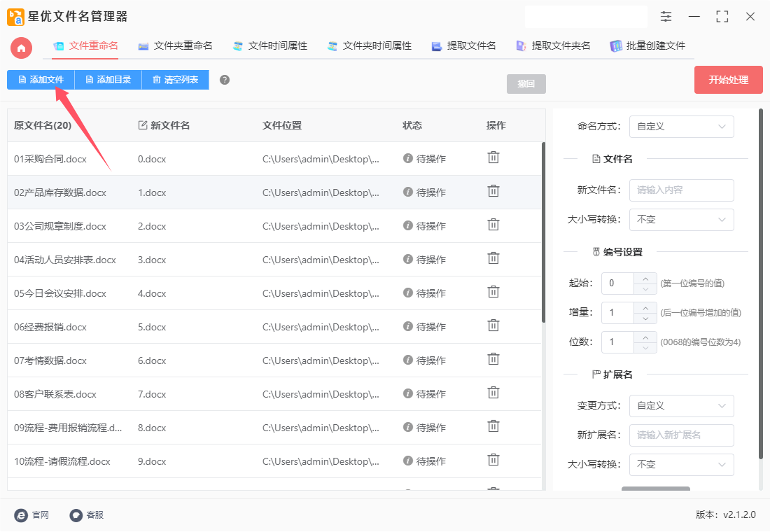Click the 清空列表 button
The width and height of the screenshot is (770, 532).
click(175, 80)
